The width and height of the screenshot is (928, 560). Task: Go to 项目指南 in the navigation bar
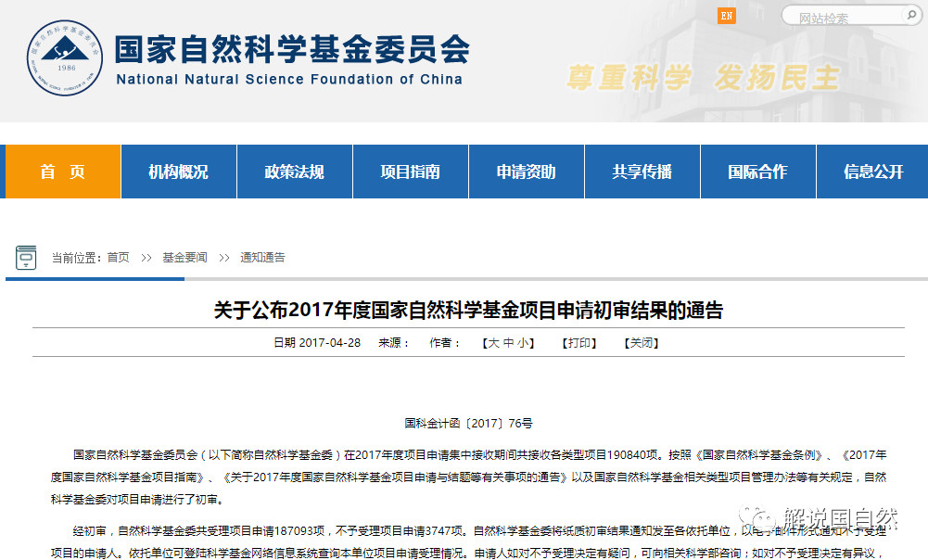[x=411, y=172]
